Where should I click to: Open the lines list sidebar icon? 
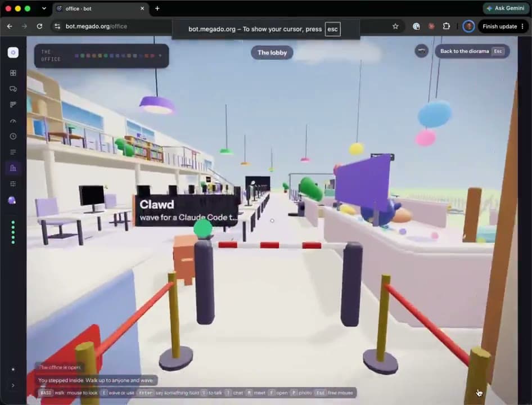click(x=13, y=152)
